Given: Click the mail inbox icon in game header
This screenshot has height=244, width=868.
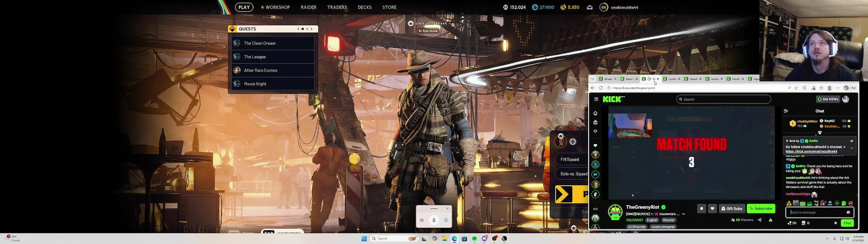Looking at the screenshot, I should coord(590,7).
